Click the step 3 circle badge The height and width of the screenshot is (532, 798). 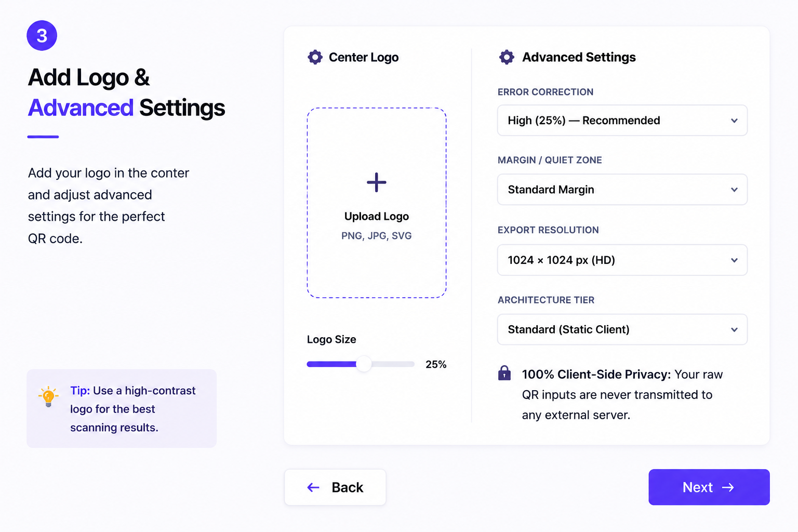point(42,35)
